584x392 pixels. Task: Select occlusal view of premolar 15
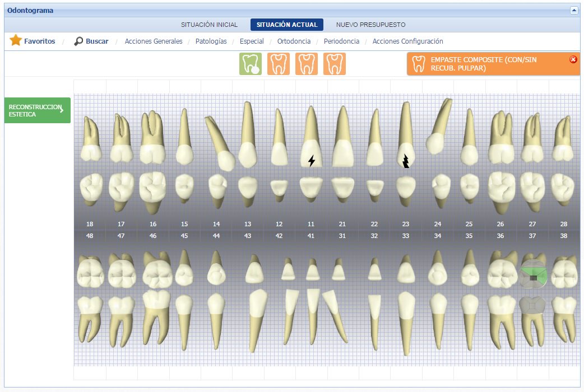click(x=184, y=188)
